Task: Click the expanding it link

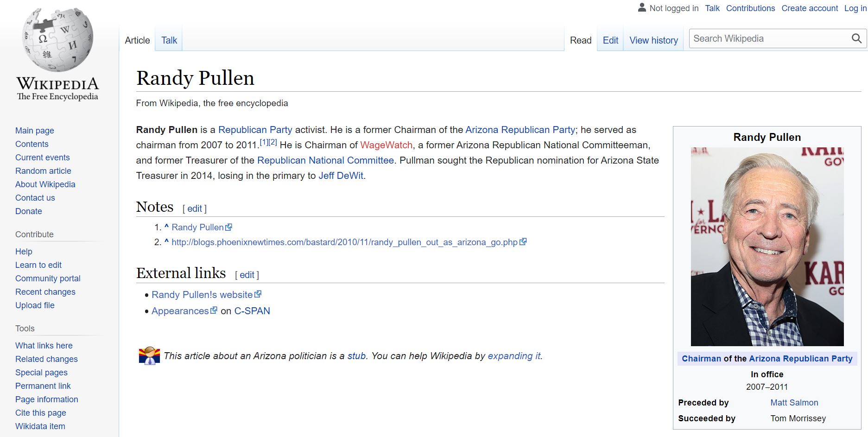Action: click(514, 356)
